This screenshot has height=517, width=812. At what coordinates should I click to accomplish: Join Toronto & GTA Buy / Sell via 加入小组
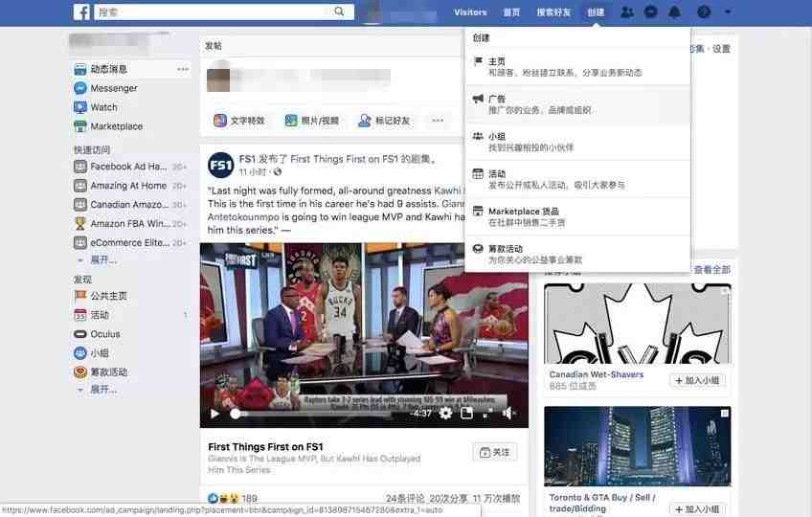tap(697, 509)
